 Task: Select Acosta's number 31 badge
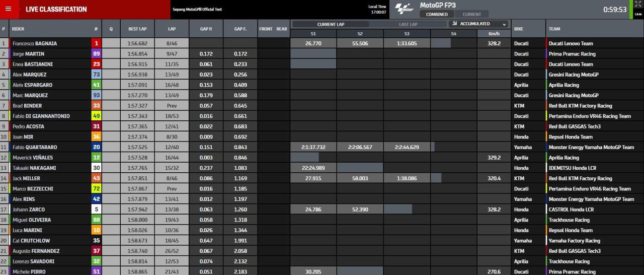click(x=96, y=126)
